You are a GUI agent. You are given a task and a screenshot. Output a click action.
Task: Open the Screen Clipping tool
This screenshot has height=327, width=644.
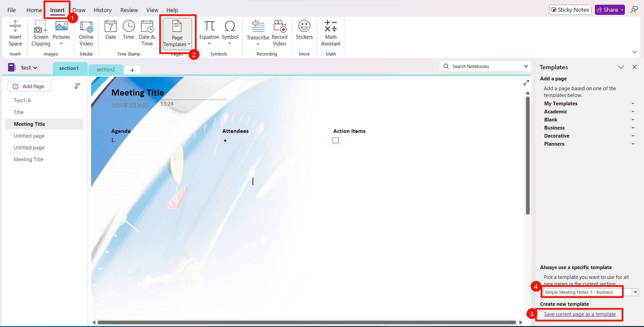40,34
